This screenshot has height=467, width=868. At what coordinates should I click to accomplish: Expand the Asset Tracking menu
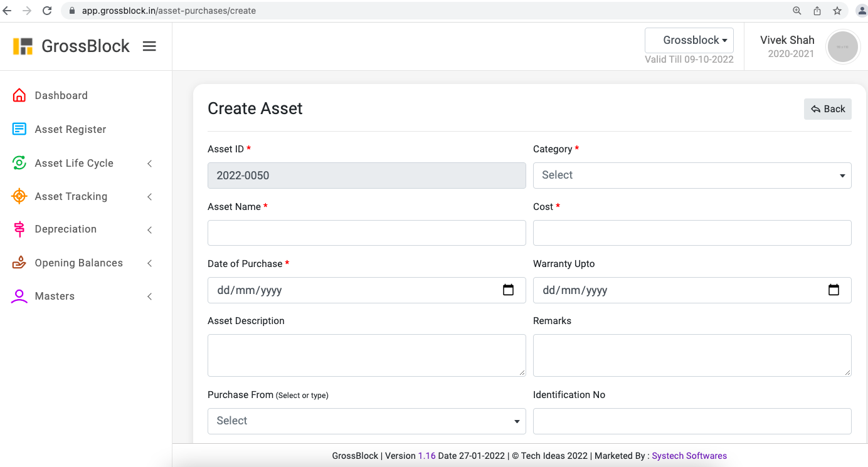[x=71, y=196]
